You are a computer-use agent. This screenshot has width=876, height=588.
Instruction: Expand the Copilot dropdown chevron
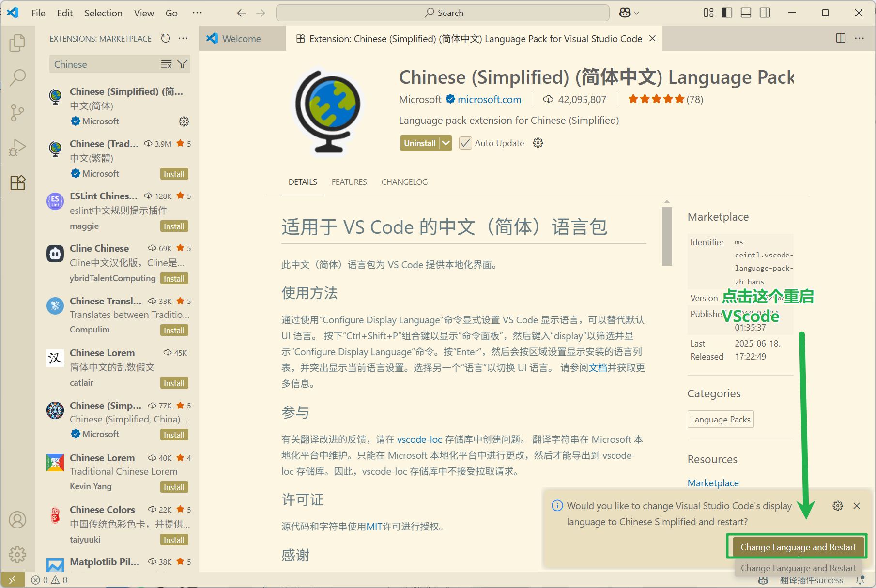point(637,13)
